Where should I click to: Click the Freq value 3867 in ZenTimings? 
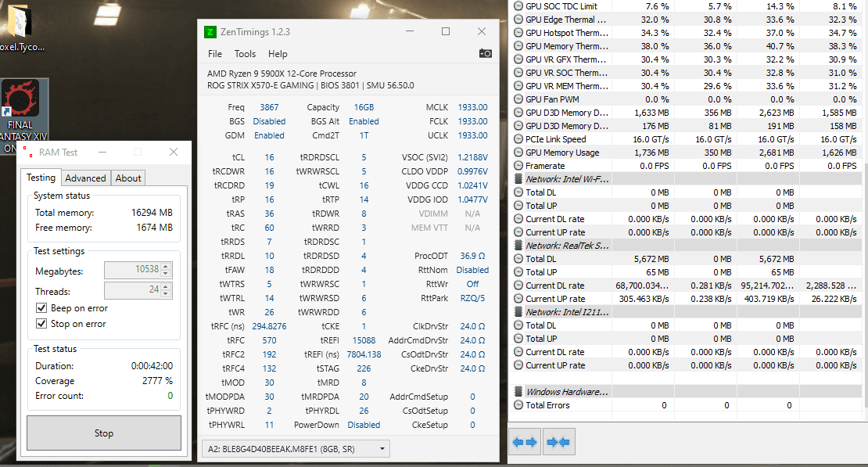click(269, 107)
